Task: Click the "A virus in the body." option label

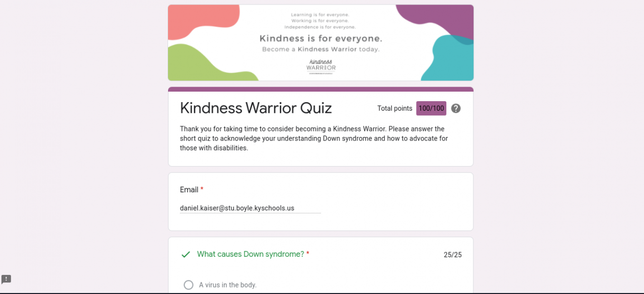Action: coord(228,285)
